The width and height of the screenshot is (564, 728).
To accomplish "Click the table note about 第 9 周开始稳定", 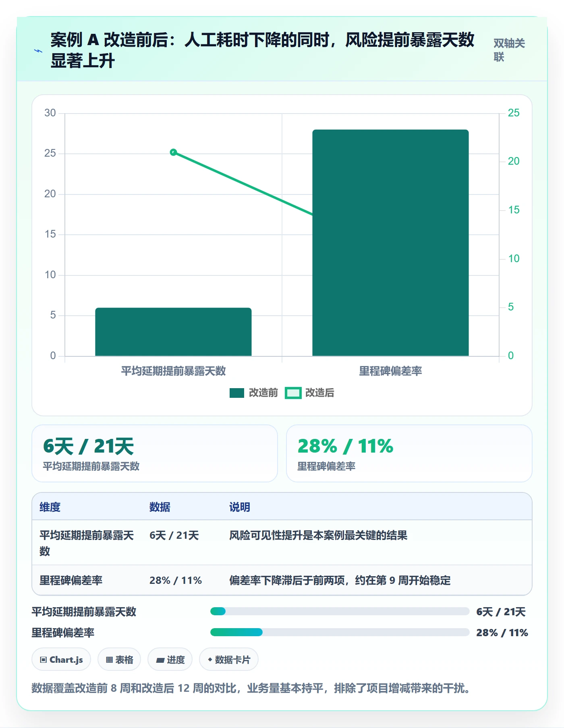I will click(340, 580).
